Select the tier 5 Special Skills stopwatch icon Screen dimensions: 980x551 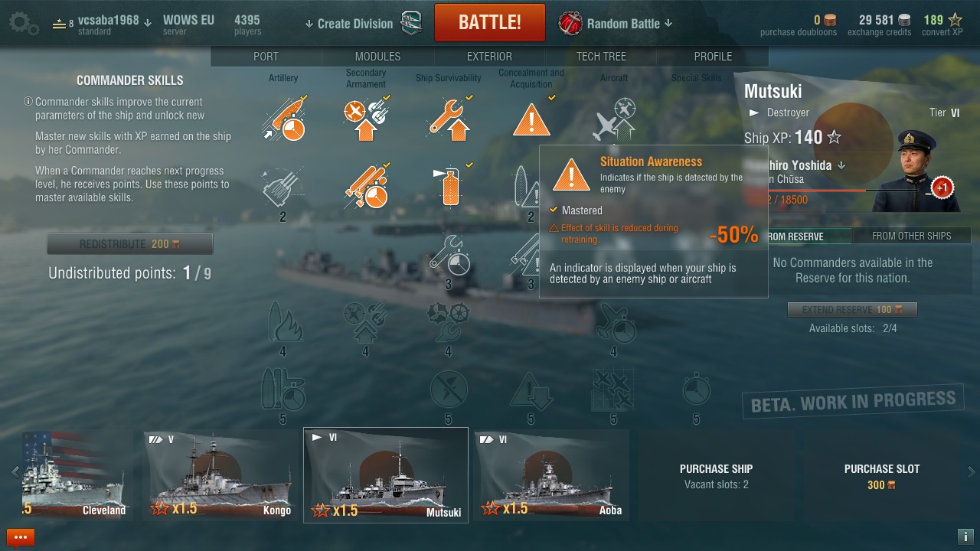click(696, 390)
